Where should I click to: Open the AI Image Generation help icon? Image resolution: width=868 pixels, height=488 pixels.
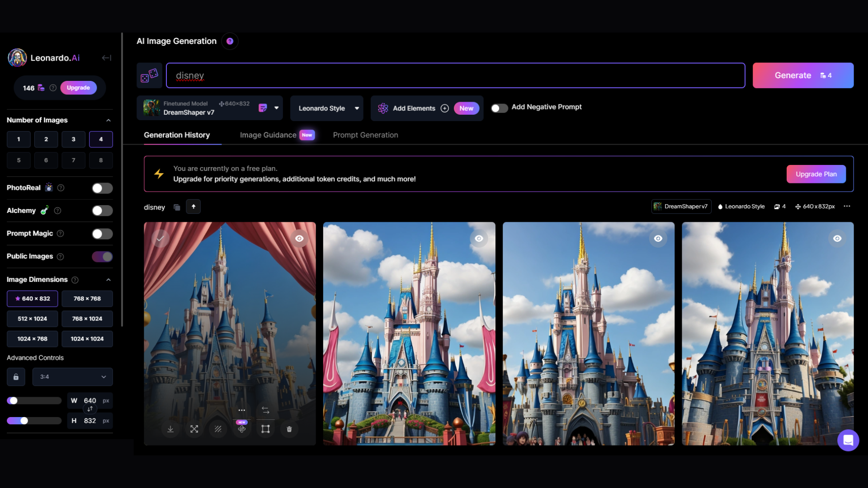(x=230, y=41)
